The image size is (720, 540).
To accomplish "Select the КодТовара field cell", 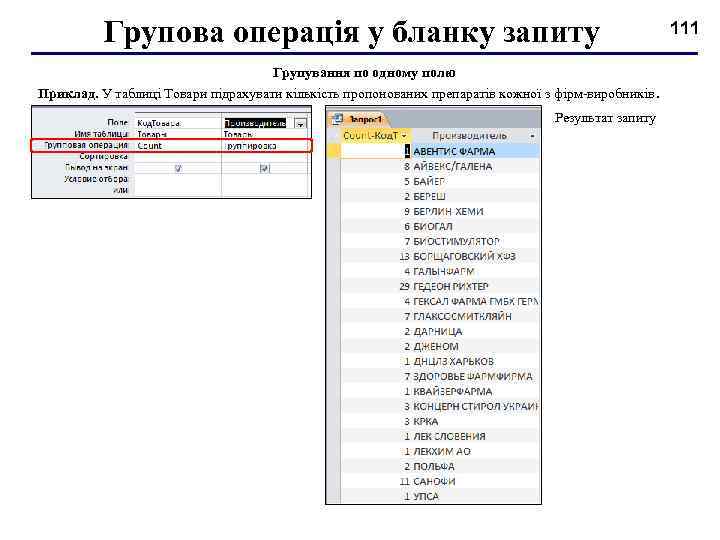I will point(178,123).
